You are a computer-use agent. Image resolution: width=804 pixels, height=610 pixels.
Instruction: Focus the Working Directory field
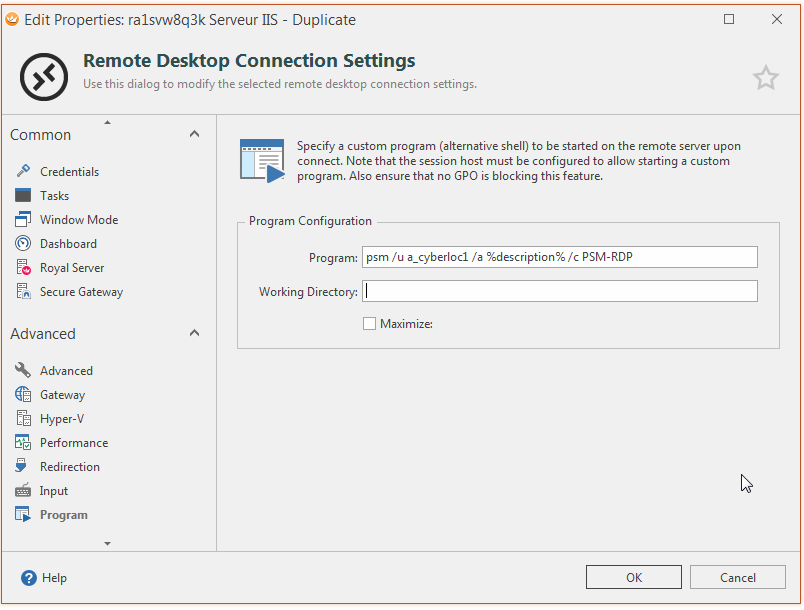[559, 292]
